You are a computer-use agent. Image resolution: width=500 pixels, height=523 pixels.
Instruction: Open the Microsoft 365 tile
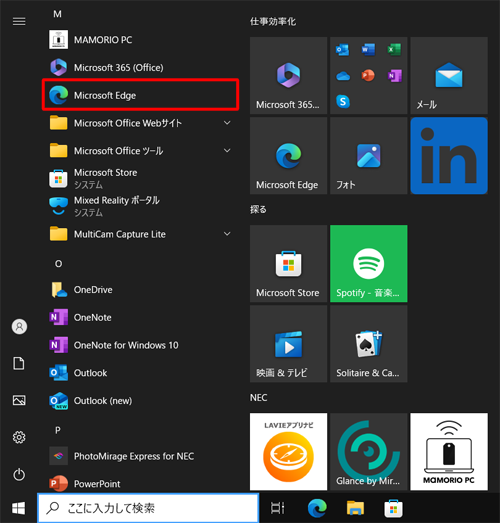[x=289, y=75]
